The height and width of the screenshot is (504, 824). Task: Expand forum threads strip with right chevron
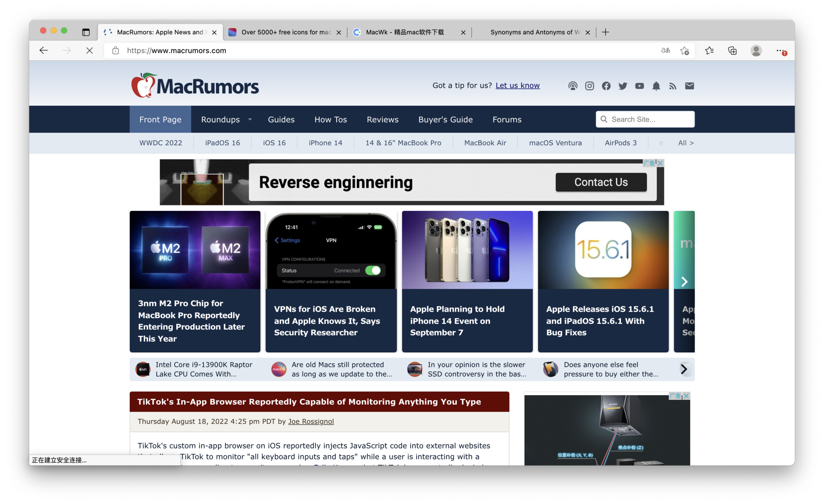(x=684, y=369)
